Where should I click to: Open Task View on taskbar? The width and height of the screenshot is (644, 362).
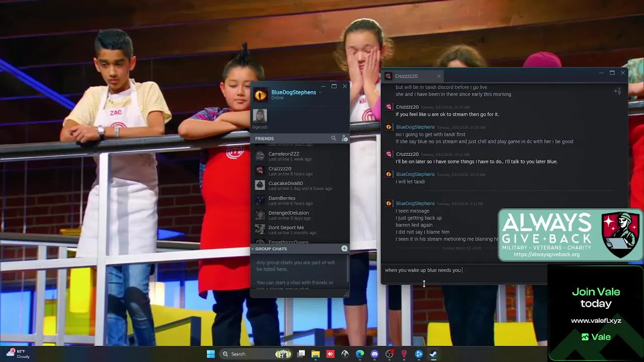coord(301,354)
